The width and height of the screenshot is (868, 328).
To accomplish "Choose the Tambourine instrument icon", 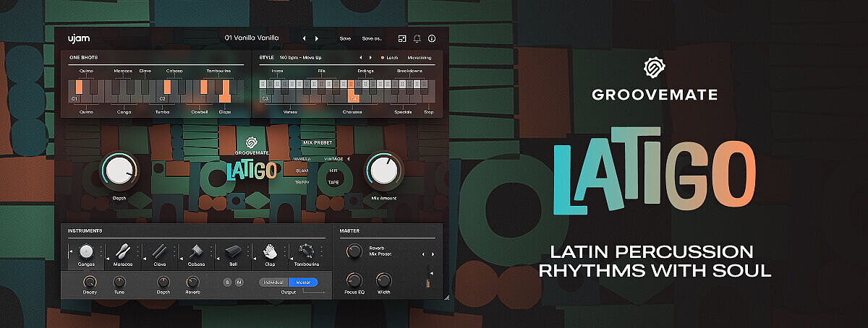I will pyautogui.click(x=306, y=251).
